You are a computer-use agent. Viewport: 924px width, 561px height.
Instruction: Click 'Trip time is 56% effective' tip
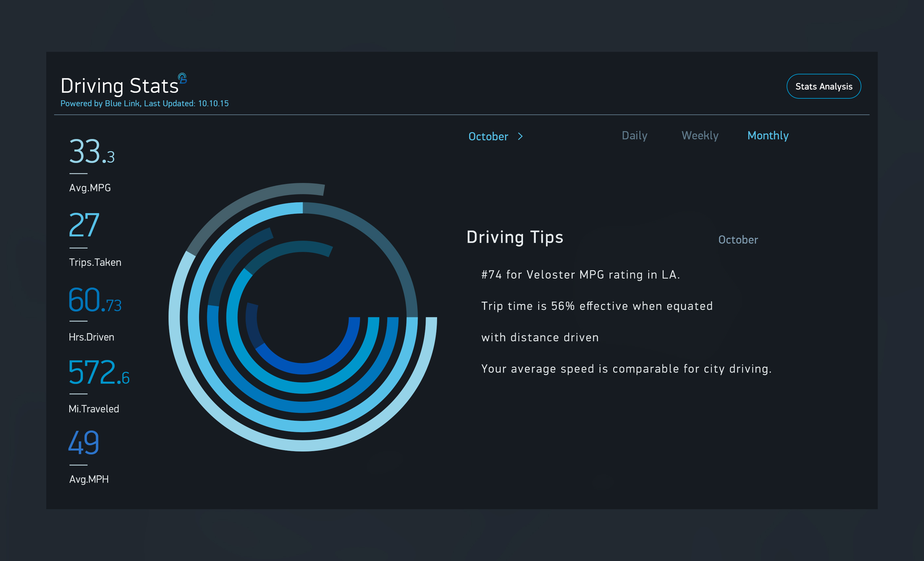pos(597,306)
